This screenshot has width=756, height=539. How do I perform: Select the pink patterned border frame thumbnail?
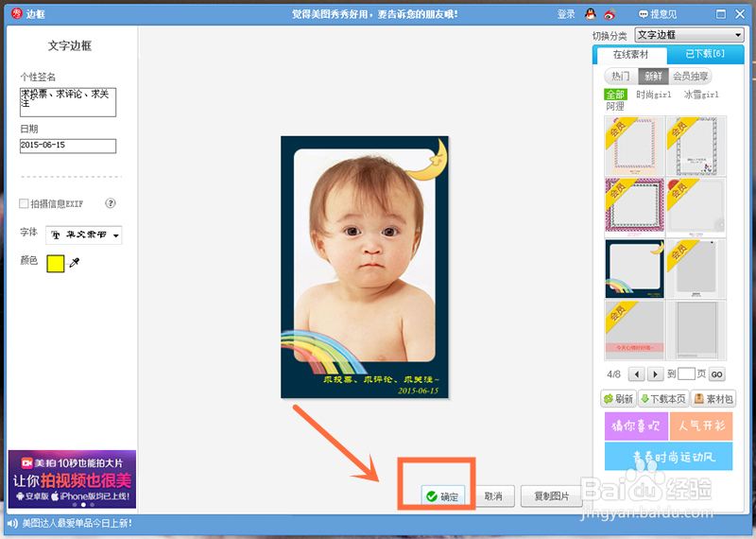(x=634, y=207)
